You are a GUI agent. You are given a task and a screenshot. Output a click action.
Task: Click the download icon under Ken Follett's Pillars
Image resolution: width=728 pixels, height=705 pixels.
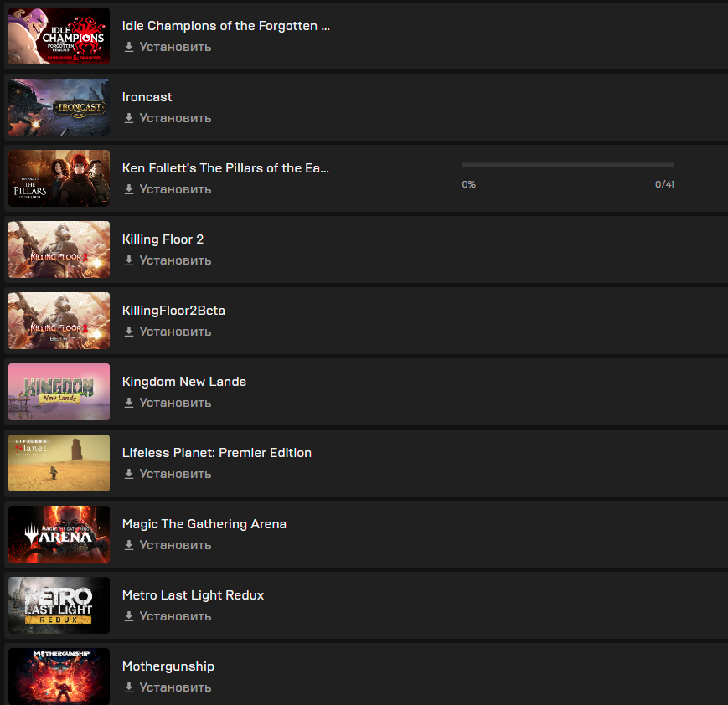click(x=129, y=189)
